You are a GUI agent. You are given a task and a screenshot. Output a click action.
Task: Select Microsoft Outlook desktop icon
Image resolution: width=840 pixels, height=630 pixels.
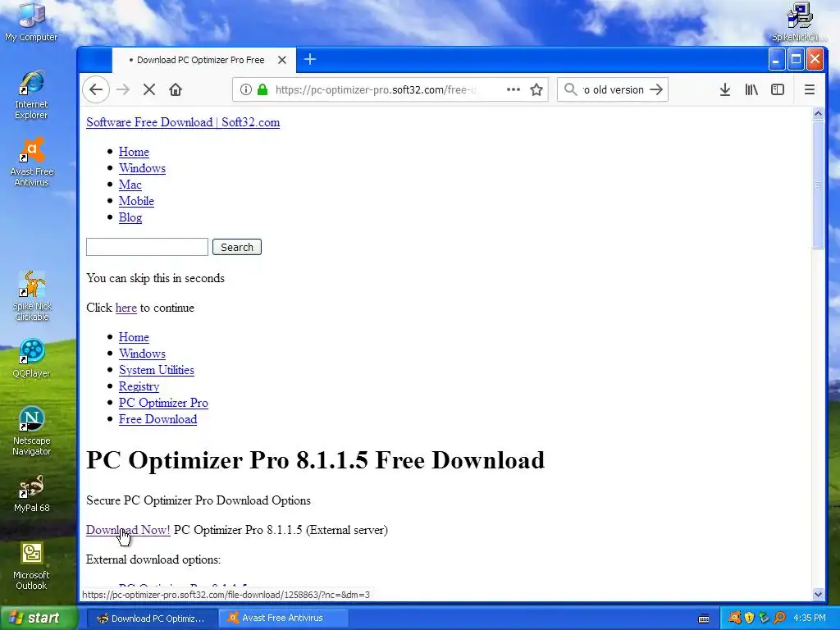click(x=32, y=566)
